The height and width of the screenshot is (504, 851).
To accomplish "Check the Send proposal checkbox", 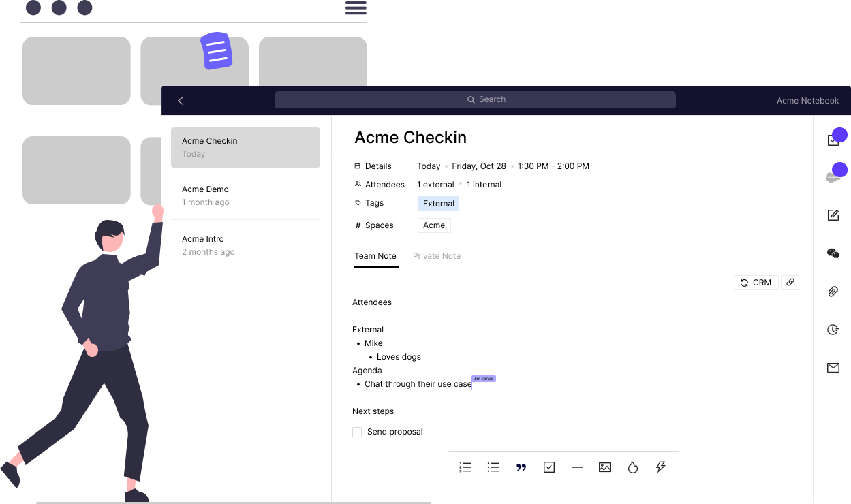I will [x=357, y=432].
